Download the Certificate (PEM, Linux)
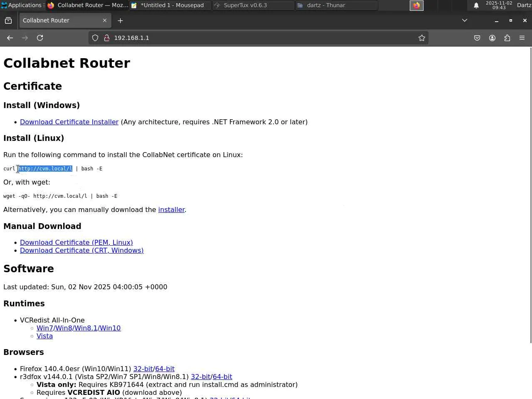532x399 pixels. pos(76,242)
